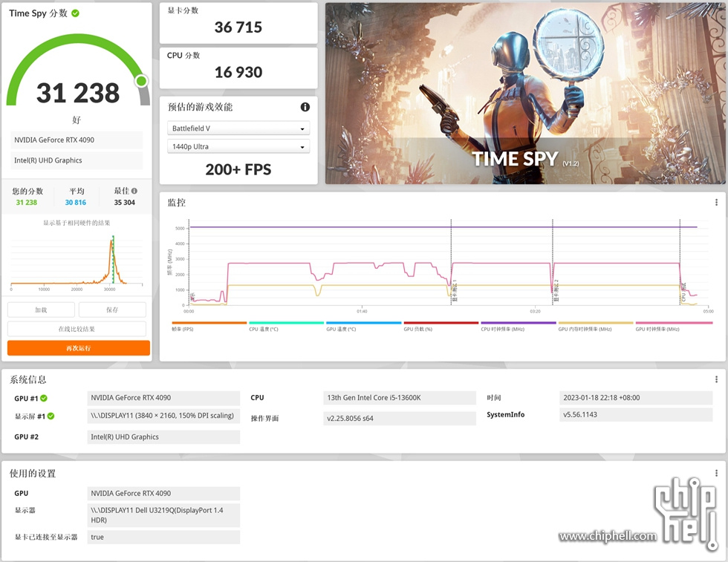Click the Dell U3219Q display field
The image size is (728, 562).
[163, 515]
